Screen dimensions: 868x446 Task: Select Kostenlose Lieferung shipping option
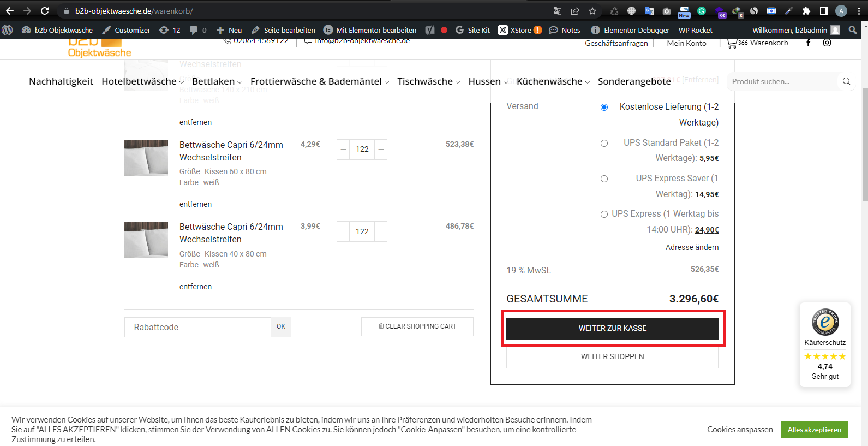(x=604, y=108)
